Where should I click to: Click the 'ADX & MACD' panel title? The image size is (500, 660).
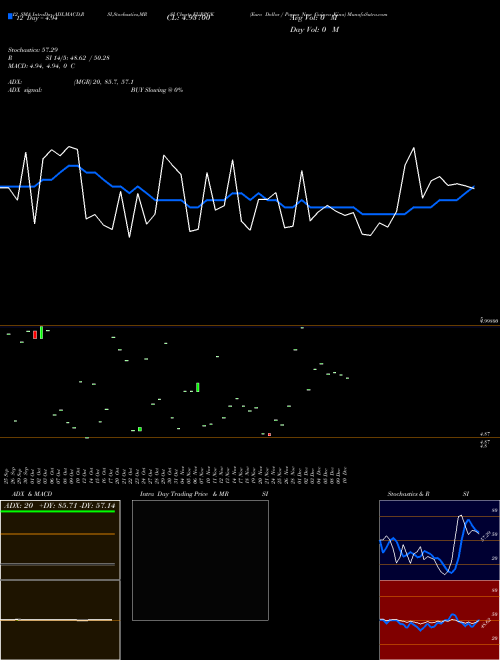(32, 494)
